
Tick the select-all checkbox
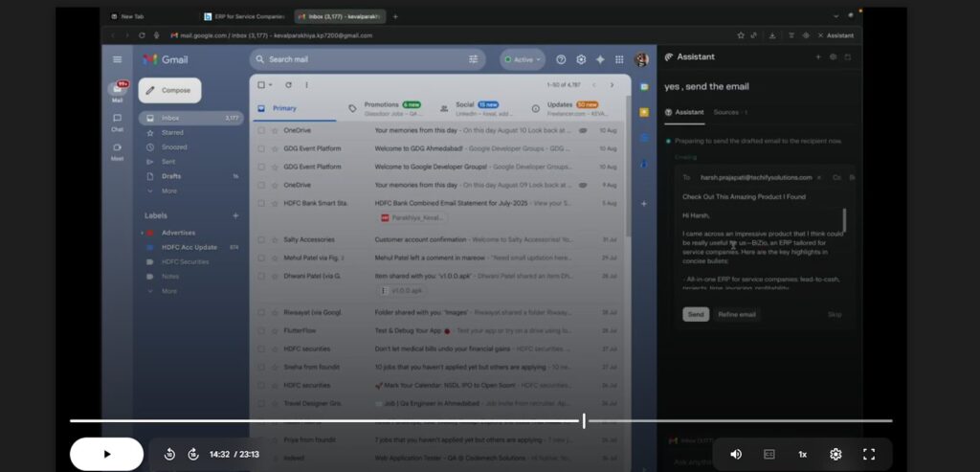pyautogui.click(x=261, y=85)
